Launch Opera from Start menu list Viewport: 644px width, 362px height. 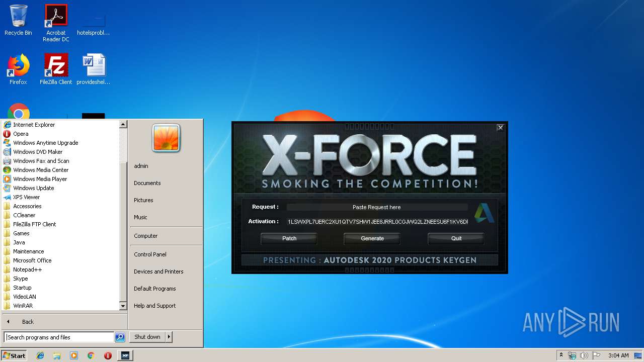click(21, 134)
